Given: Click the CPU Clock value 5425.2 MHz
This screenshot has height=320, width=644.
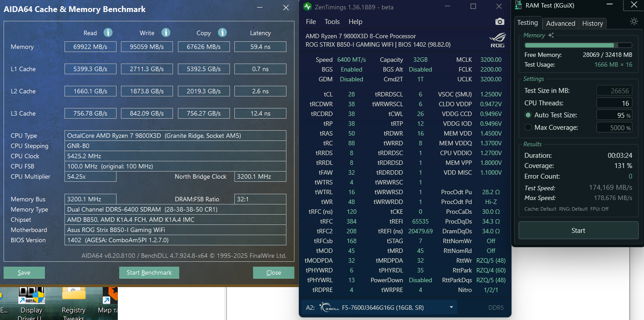Looking at the screenshot, I should click(175, 156).
